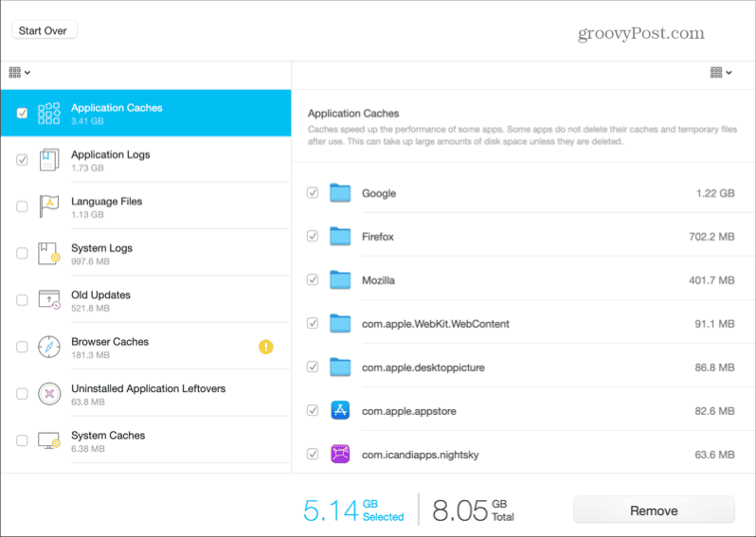Select Uninstalled Application Leftovers category
756x537 pixels.
(x=146, y=394)
